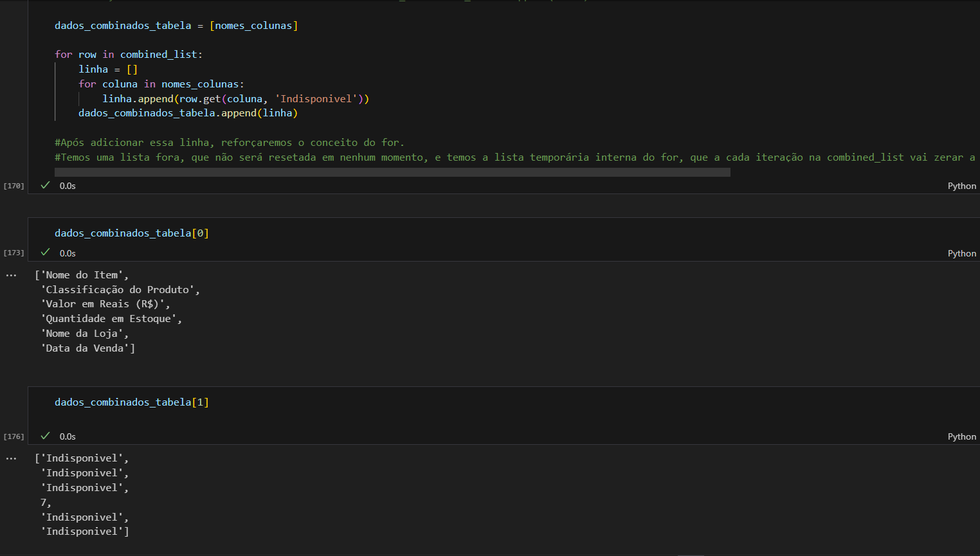Open output options ellipsis for cell 173 output
Screen dimensions: 980x556
pos(11,275)
